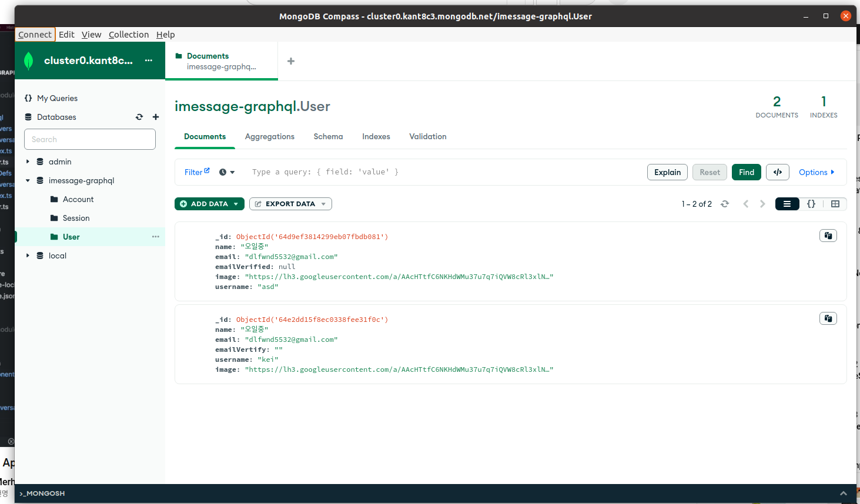Open the Session collection

(76, 218)
